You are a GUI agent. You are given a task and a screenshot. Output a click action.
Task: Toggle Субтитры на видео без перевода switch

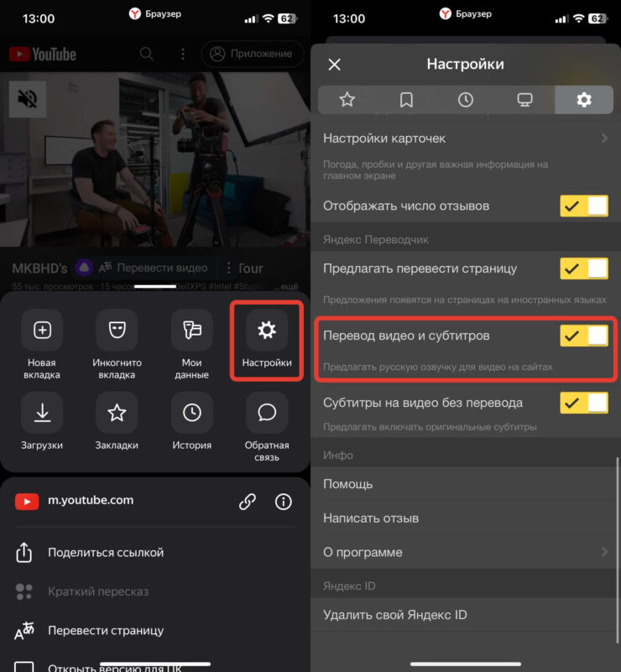pyautogui.click(x=584, y=403)
